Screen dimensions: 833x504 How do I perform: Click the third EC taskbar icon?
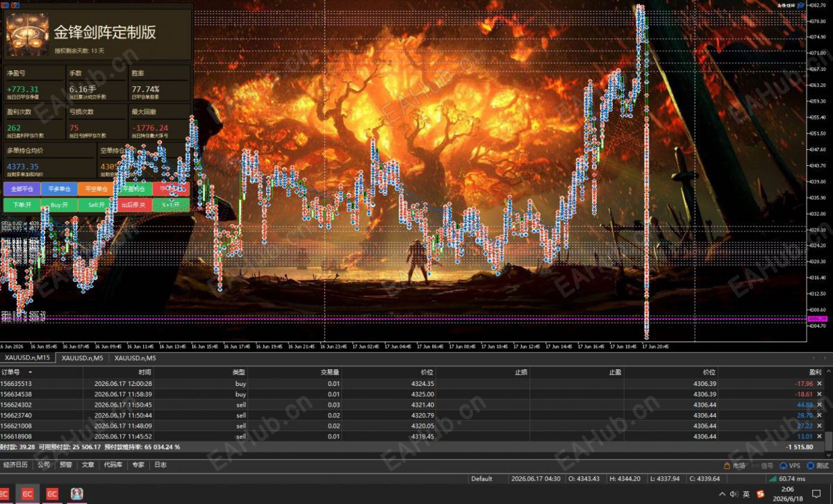[x=51, y=494]
